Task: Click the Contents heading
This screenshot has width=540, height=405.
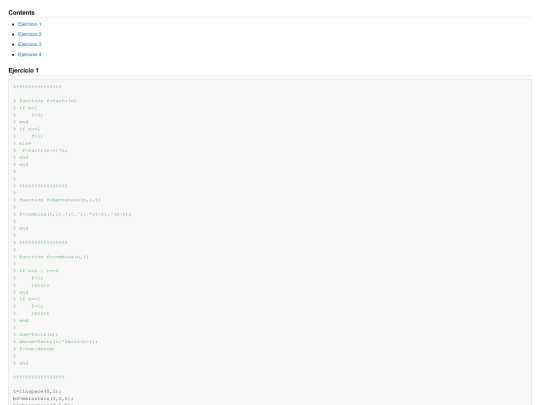Action: 21,13
